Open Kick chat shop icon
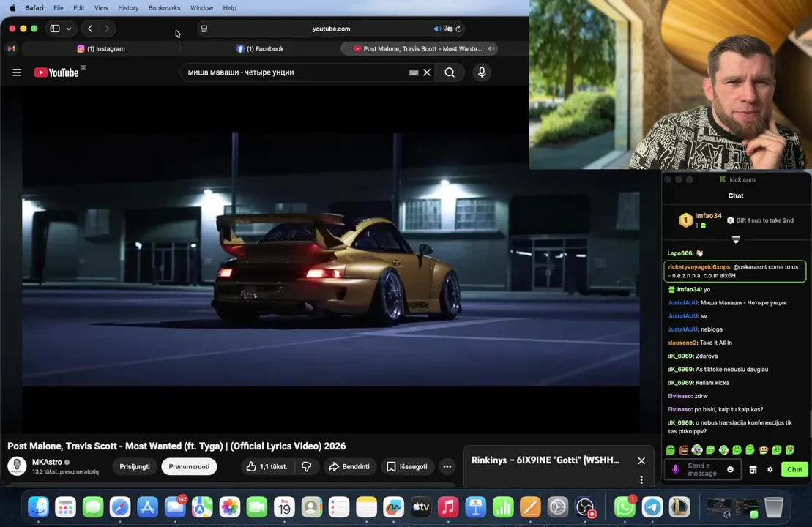The height and width of the screenshot is (527, 812). 753,469
